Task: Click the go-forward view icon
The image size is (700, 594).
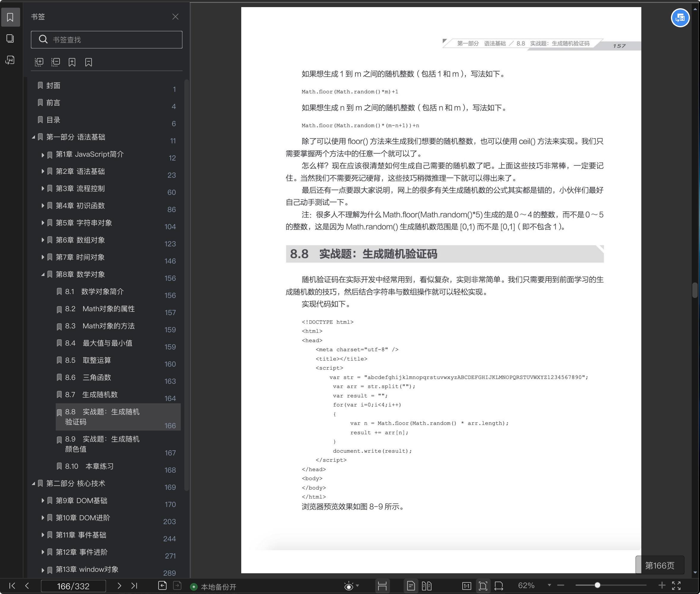Action: (x=177, y=586)
